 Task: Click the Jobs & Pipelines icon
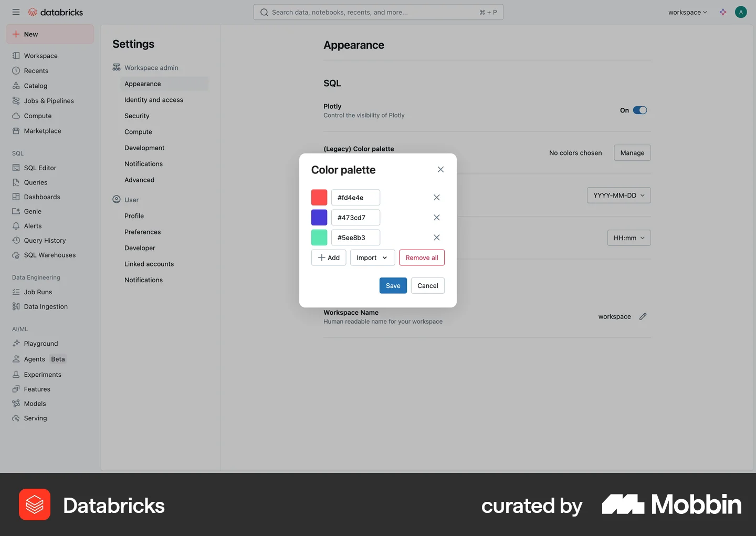pyautogui.click(x=16, y=101)
